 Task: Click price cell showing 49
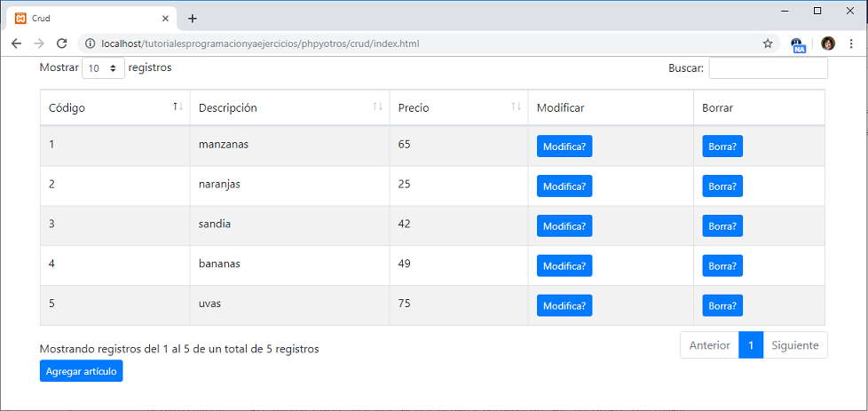click(x=459, y=265)
